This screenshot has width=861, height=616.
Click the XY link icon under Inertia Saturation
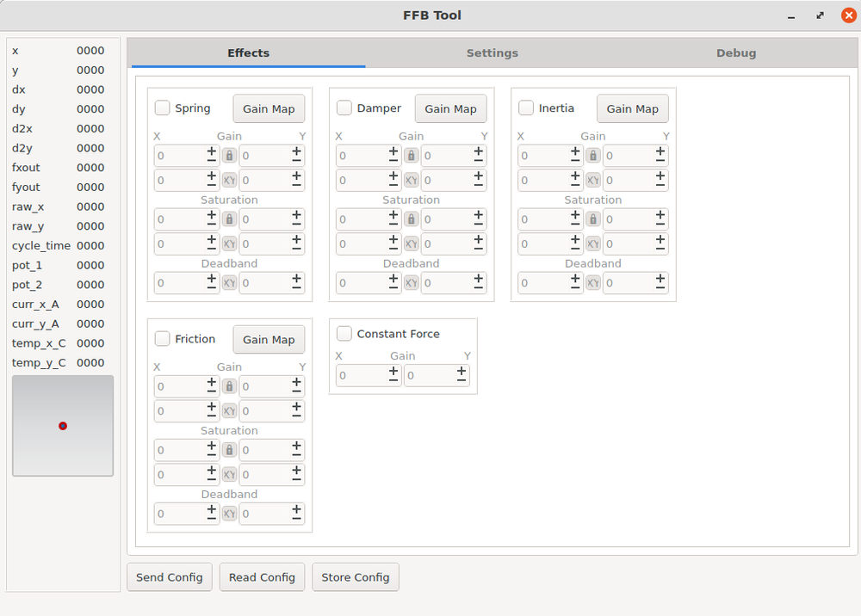pos(592,243)
